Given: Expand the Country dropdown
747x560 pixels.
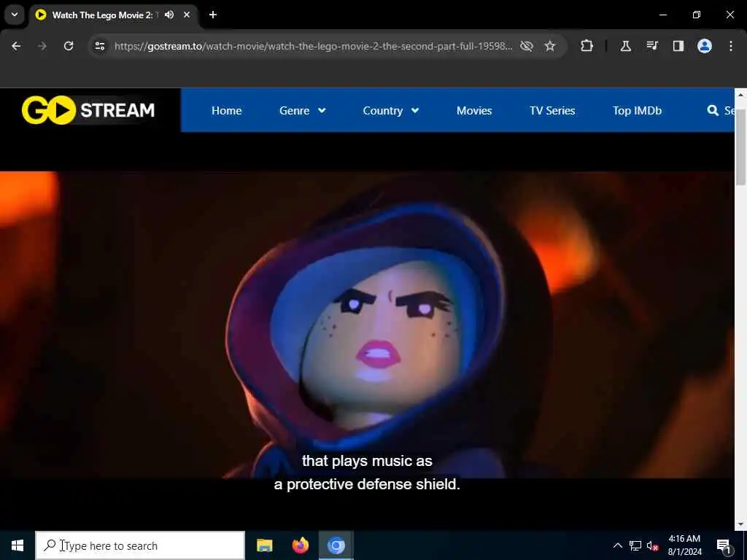Looking at the screenshot, I should [x=391, y=111].
